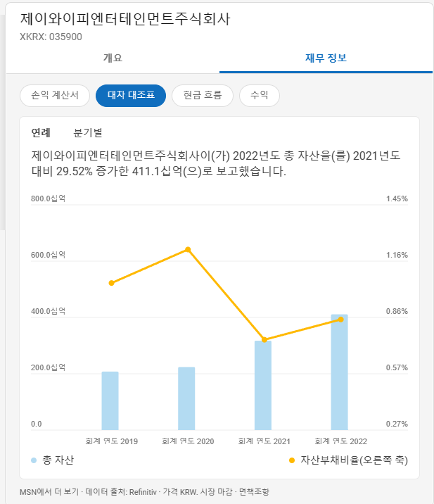Image resolution: width=434 pixels, height=504 pixels.
Task: Click the ticker XKRX: 035900
Action: [x=51, y=37]
